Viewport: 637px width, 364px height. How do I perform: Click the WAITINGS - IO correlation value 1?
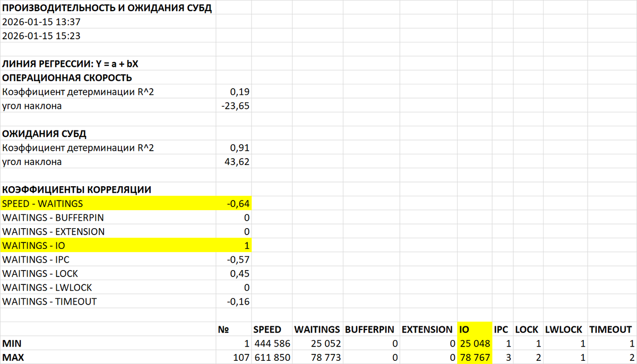coord(247,246)
